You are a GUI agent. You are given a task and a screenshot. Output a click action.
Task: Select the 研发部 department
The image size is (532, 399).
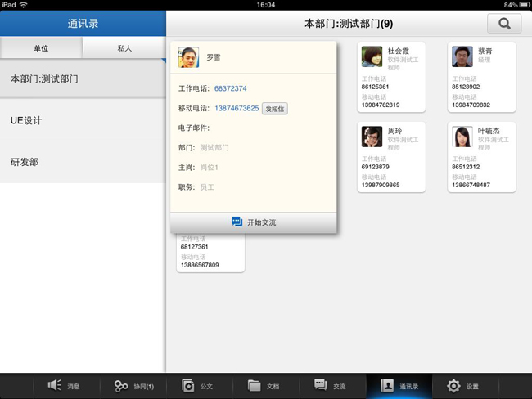[x=82, y=162]
